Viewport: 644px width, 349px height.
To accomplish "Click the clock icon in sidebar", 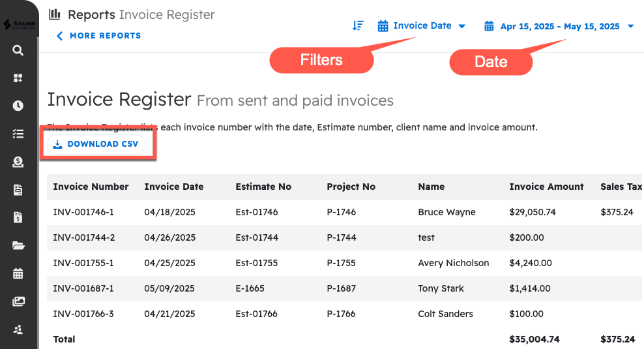I will coord(18,106).
